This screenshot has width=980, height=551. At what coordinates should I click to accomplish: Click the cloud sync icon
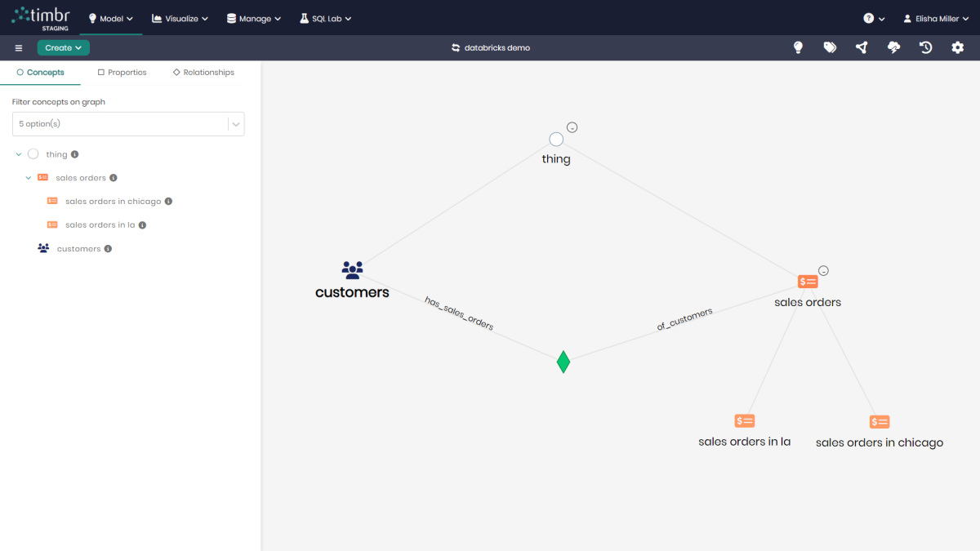point(893,48)
